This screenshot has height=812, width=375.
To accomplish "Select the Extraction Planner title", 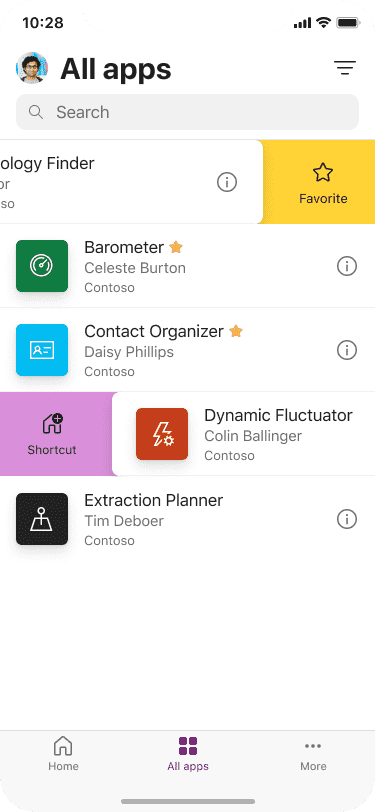I will click(154, 500).
